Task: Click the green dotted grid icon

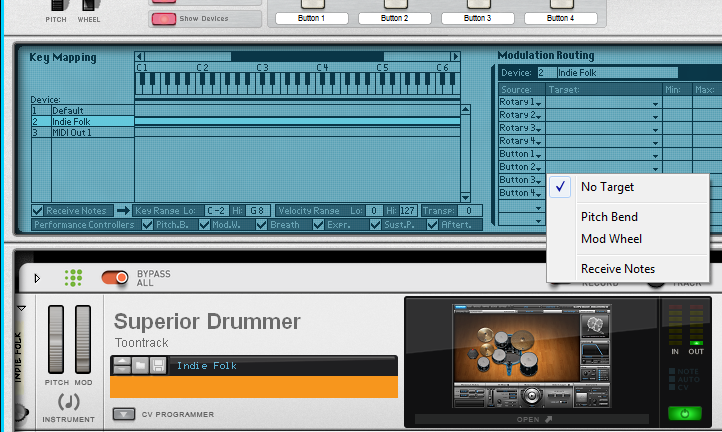Action: click(x=73, y=278)
